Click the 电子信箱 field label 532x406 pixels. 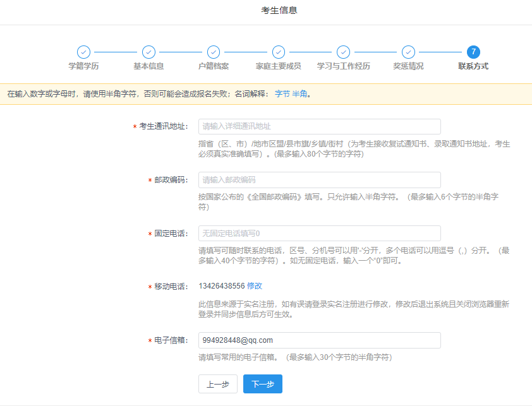(x=171, y=340)
